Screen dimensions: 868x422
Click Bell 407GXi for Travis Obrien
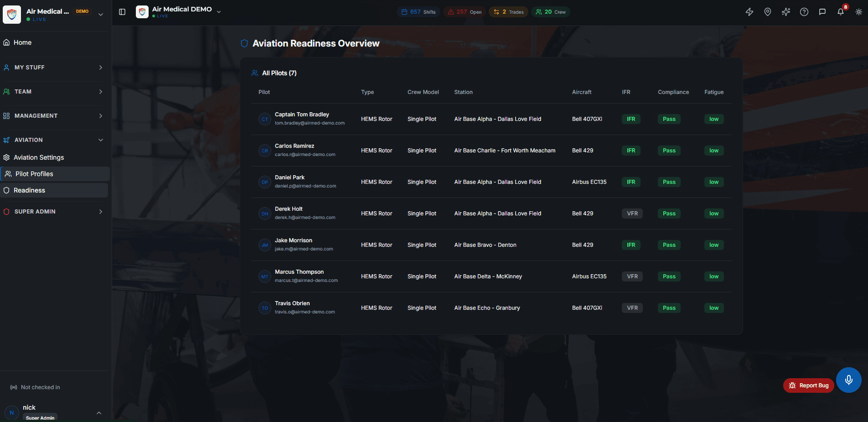pyautogui.click(x=587, y=308)
